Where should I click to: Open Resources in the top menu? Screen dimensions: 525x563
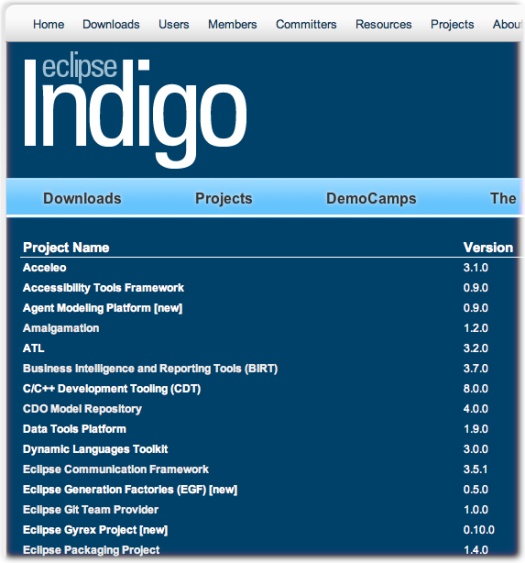(383, 24)
